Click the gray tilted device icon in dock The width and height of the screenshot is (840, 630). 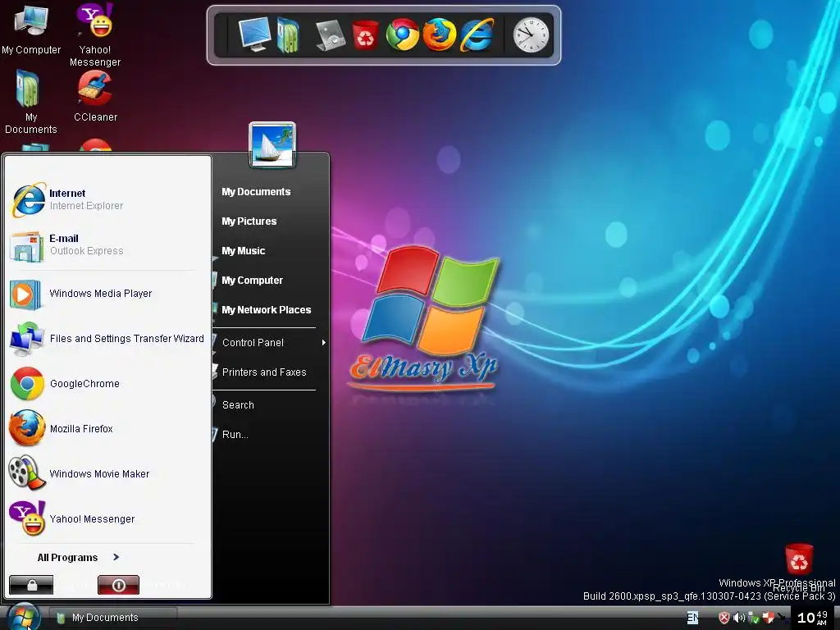pyautogui.click(x=331, y=34)
